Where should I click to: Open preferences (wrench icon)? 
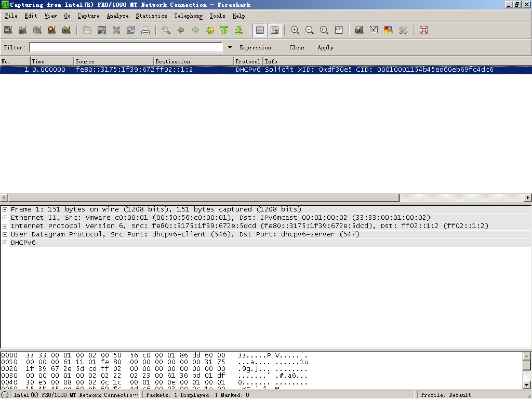pyautogui.click(x=403, y=30)
